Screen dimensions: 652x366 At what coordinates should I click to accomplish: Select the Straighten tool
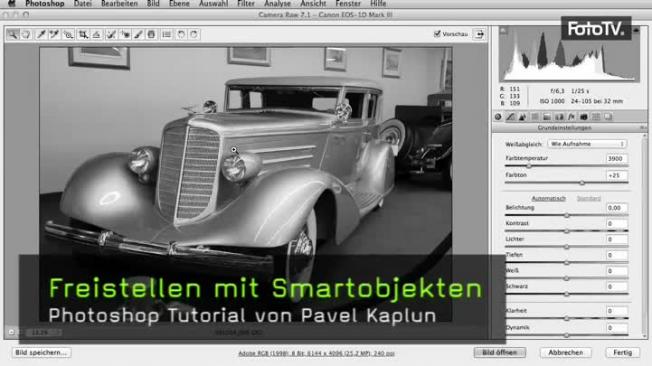pyautogui.click(x=96, y=34)
